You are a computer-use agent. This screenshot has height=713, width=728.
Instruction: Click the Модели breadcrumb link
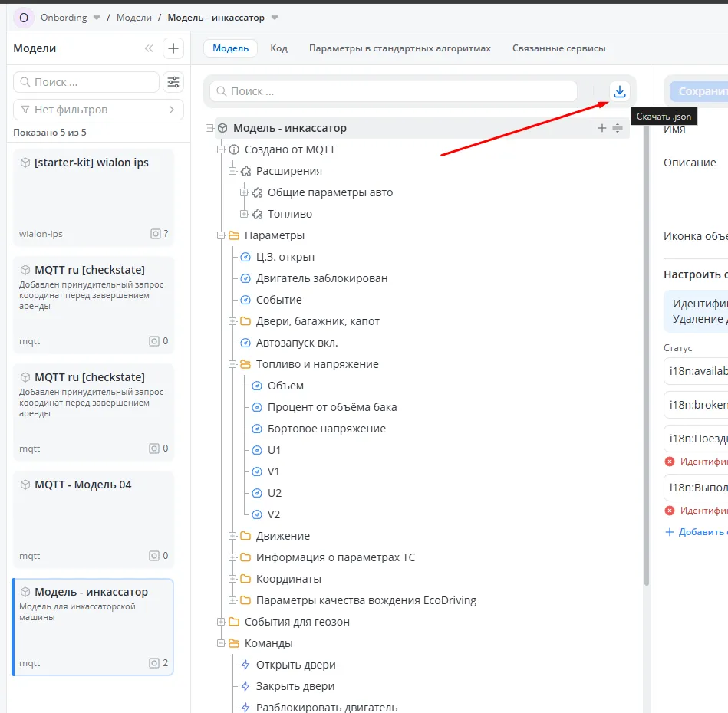point(133,17)
